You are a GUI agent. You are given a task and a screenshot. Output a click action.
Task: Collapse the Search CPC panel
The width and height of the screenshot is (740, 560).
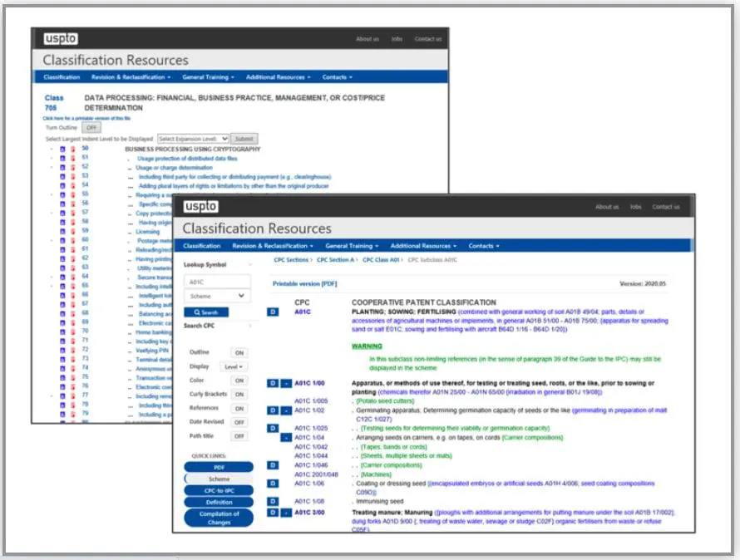coord(250,326)
